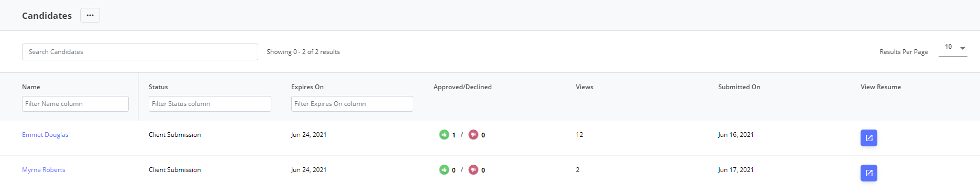Sort by the Submitted On column header

click(x=739, y=87)
